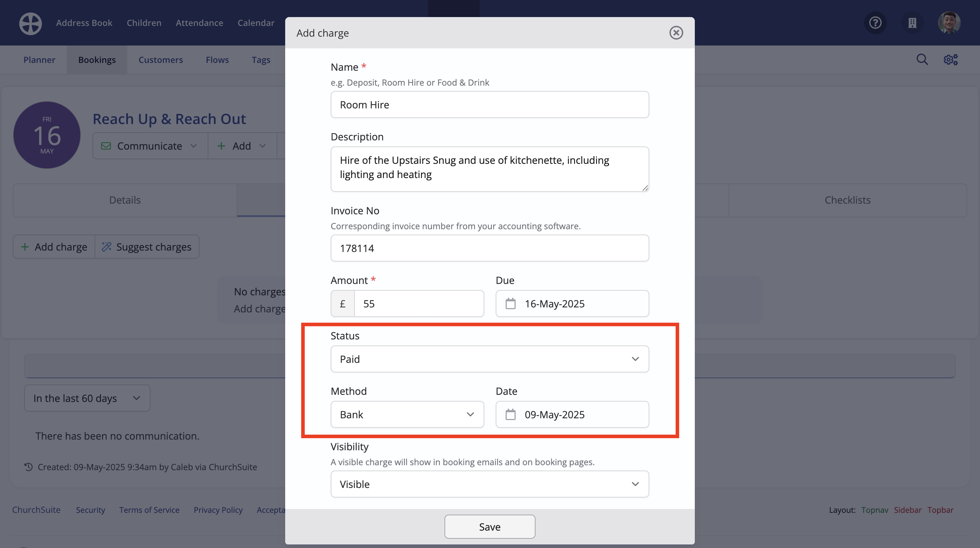Open the Calendar module
The image size is (980, 548).
click(x=256, y=23)
